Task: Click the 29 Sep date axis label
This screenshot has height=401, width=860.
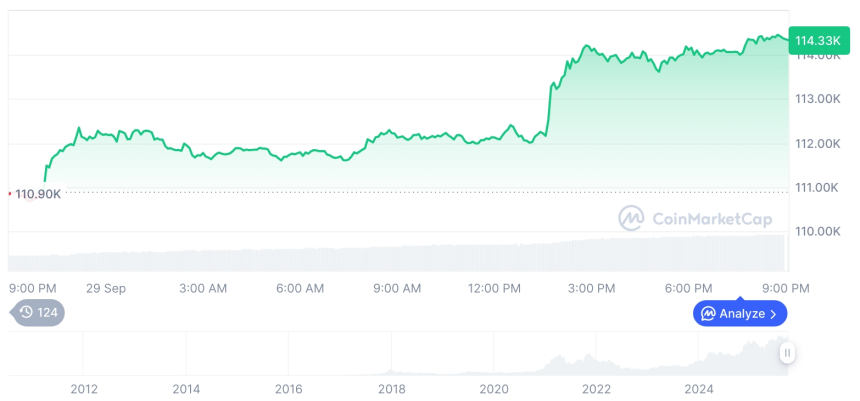Action: [106, 288]
